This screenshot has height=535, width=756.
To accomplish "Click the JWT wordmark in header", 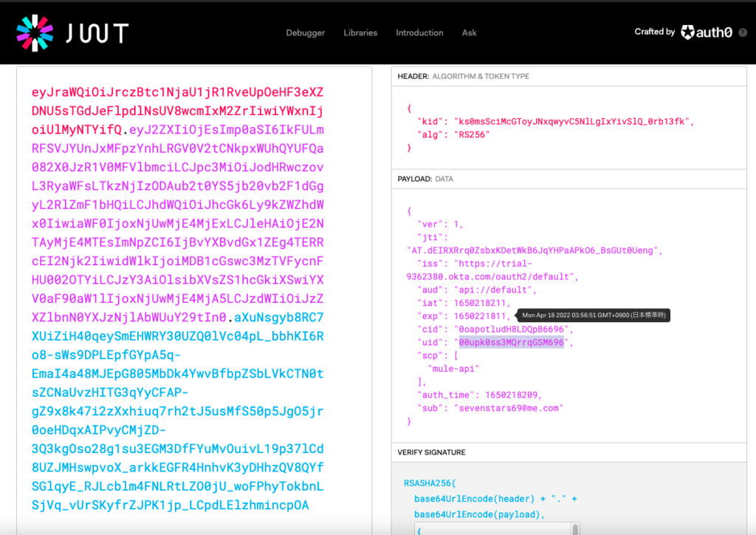I will click(x=97, y=33).
